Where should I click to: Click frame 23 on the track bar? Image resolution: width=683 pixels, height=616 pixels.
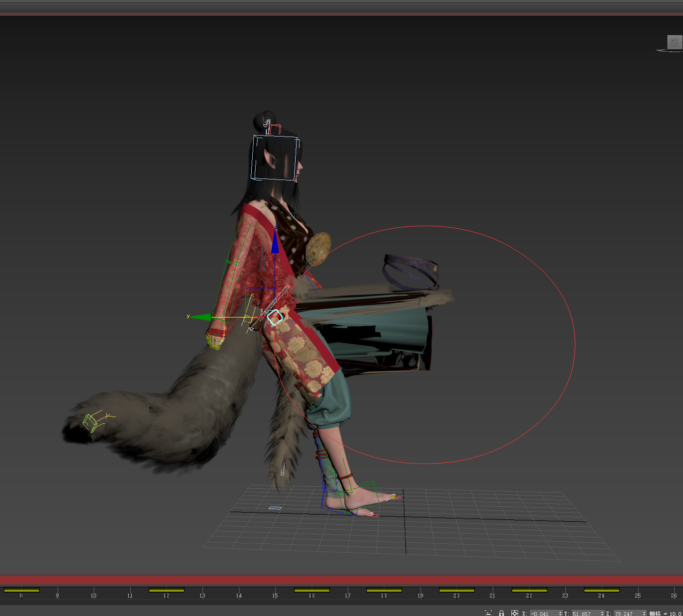click(565, 596)
